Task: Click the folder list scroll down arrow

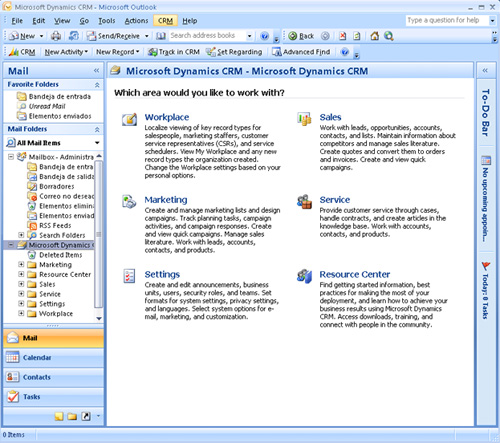Action: click(99, 319)
